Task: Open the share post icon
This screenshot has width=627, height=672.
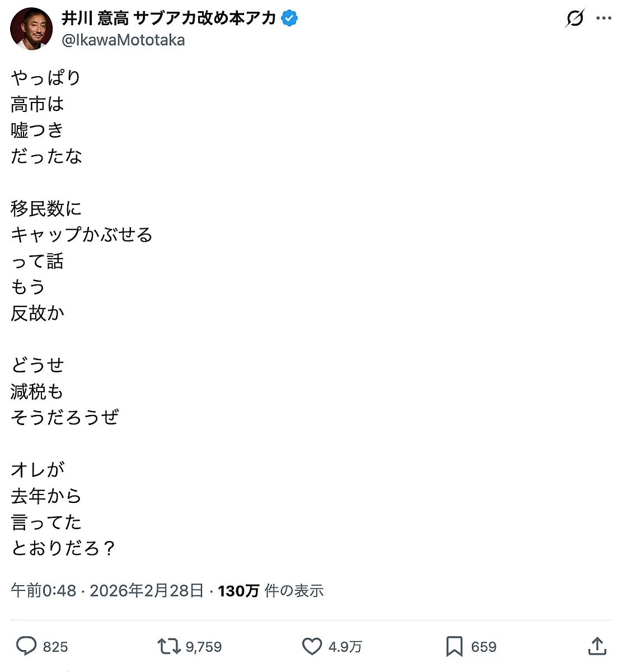Action: click(597, 646)
